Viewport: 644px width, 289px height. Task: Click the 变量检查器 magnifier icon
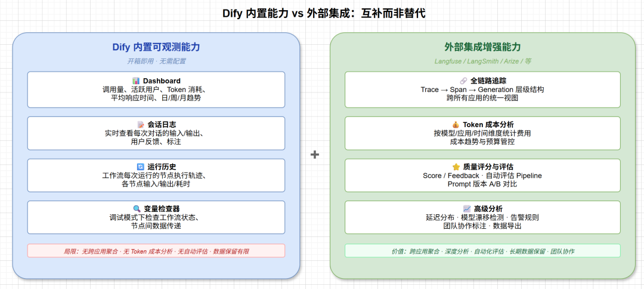coord(137,209)
